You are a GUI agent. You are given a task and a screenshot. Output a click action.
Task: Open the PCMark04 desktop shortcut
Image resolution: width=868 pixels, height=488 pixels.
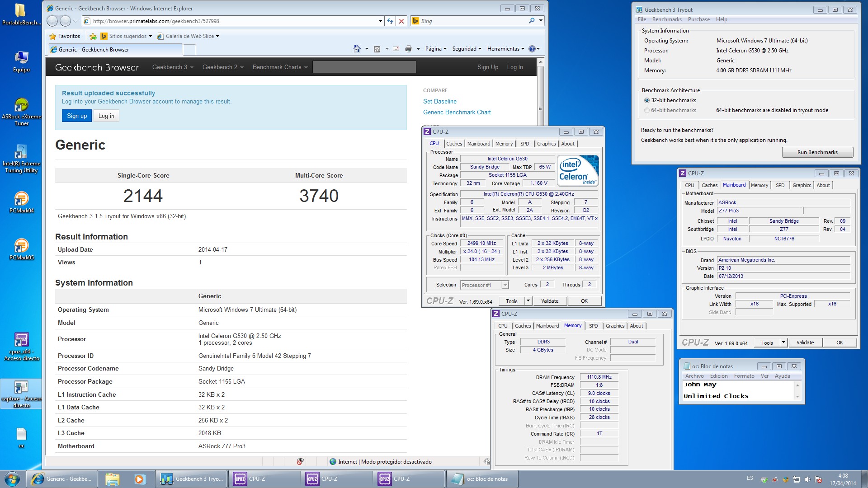tap(21, 202)
